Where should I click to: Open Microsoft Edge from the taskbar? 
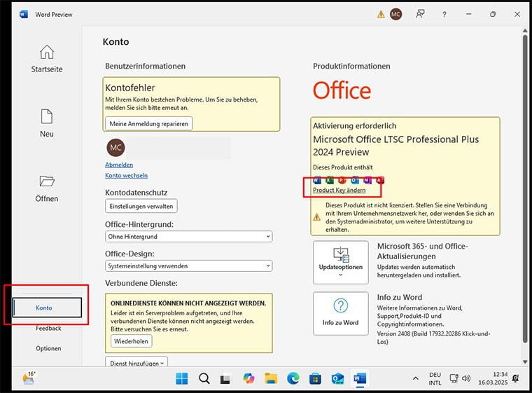coord(293,379)
